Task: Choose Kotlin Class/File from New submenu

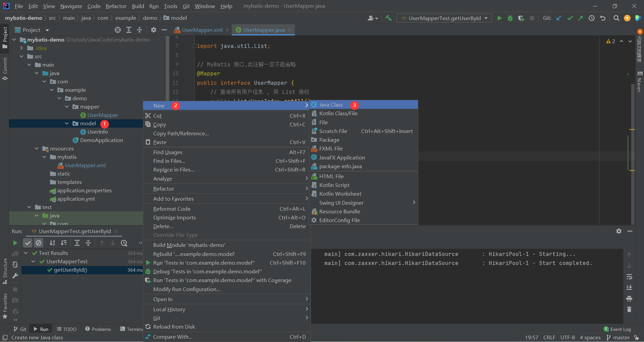Action: pyautogui.click(x=364, y=114)
